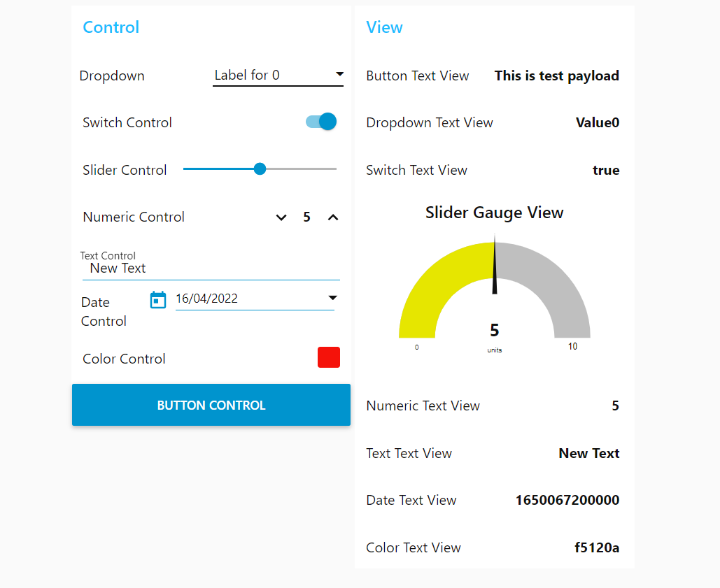
Task: Click the Dropdown's arrow indicator
Action: tap(339, 74)
